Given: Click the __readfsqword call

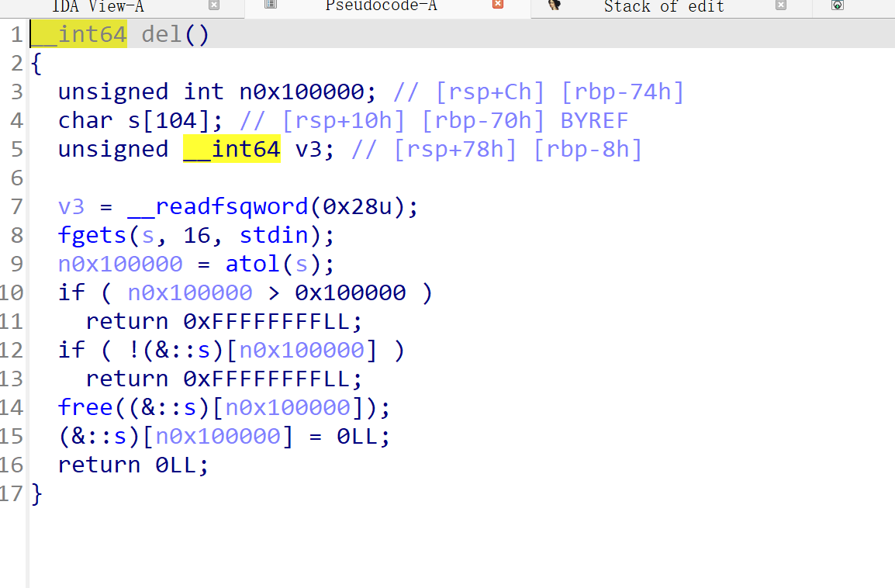Looking at the screenshot, I should point(217,206).
